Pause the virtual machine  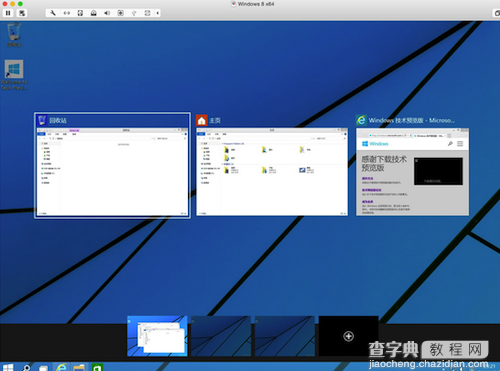8,13
